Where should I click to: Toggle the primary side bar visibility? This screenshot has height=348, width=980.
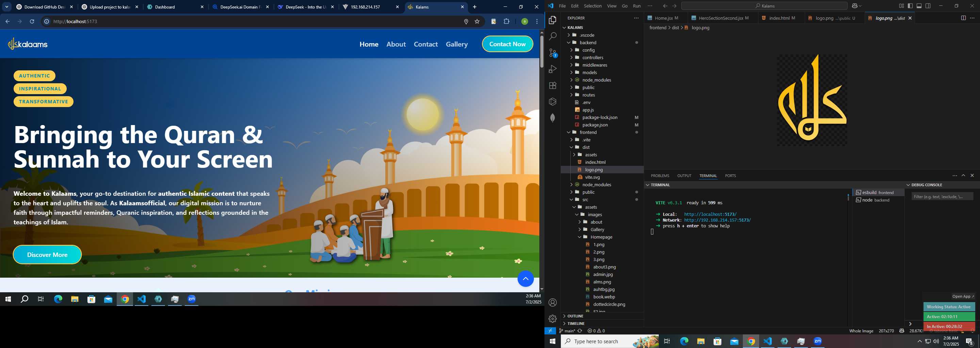[910, 6]
